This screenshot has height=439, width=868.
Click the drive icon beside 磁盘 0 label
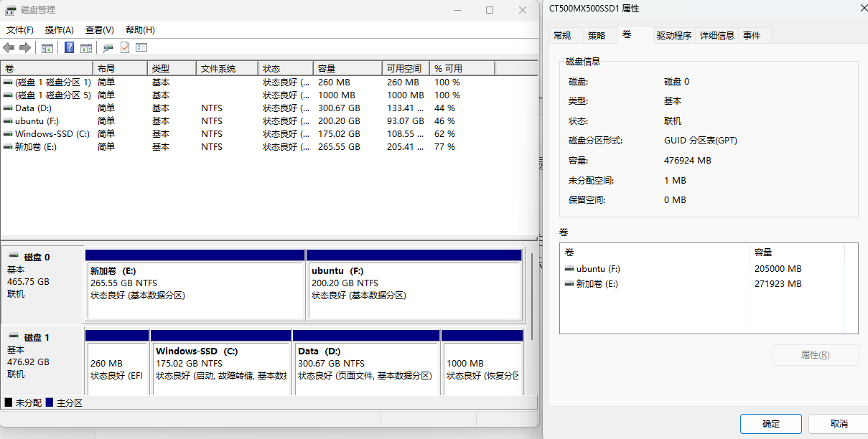(x=14, y=256)
